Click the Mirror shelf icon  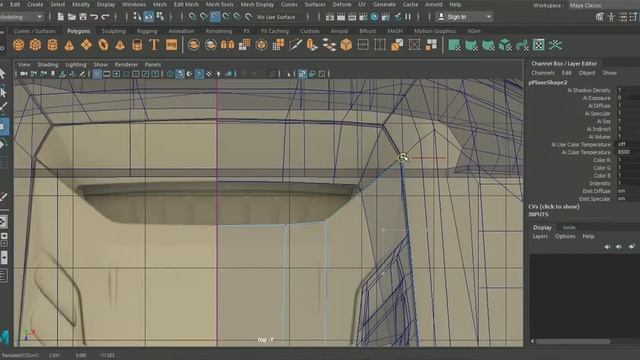227,44
